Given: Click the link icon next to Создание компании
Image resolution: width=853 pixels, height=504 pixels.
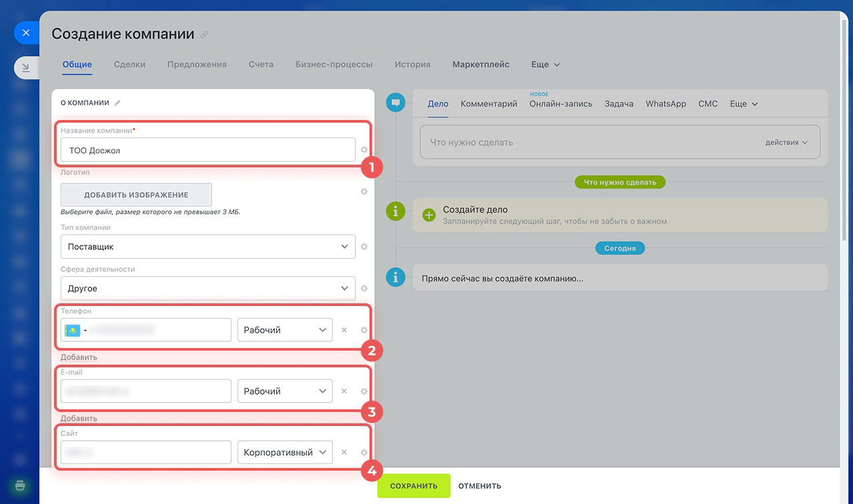Looking at the screenshot, I should 205,35.
